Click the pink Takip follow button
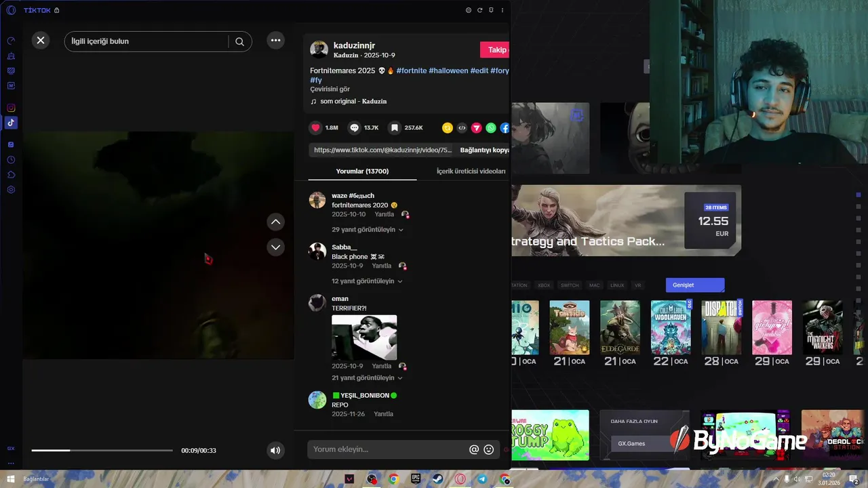This screenshot has height=488, width=868. coord(495,49)
